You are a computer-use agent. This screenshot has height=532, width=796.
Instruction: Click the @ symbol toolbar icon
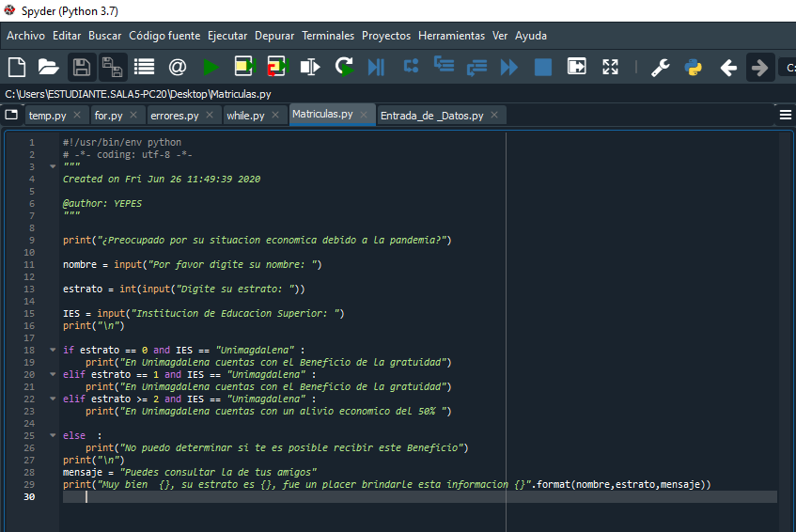point(178,67)
